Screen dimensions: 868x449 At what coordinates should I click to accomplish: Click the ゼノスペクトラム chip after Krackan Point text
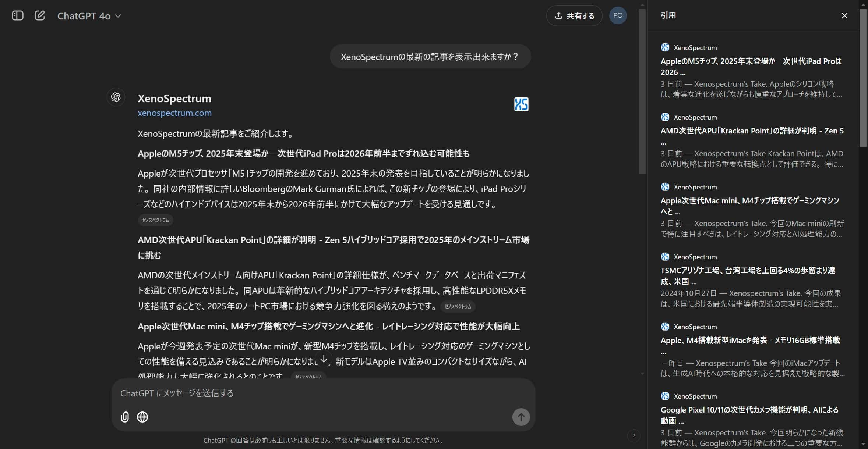pyautogui.click(x=458, y=306)
